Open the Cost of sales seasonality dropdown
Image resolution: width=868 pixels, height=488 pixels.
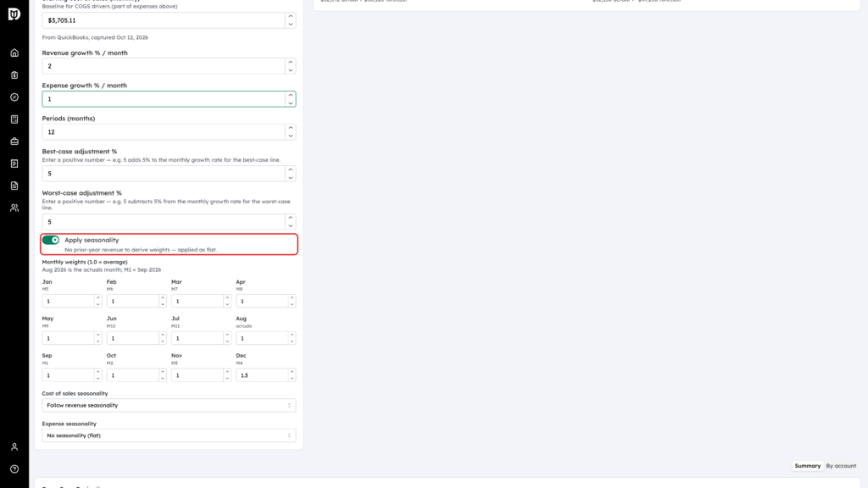pos(169,406)
